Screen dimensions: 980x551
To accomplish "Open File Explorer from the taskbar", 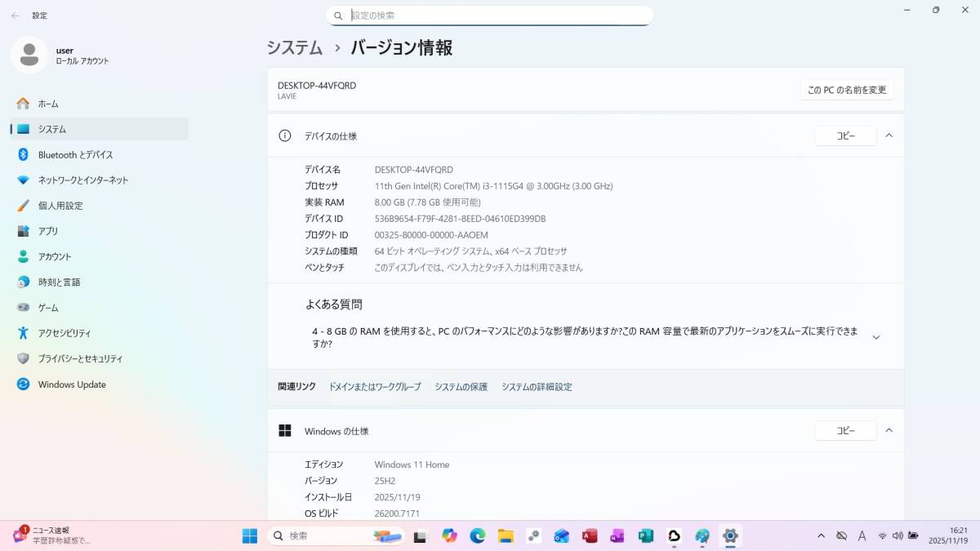I will 506,535.
